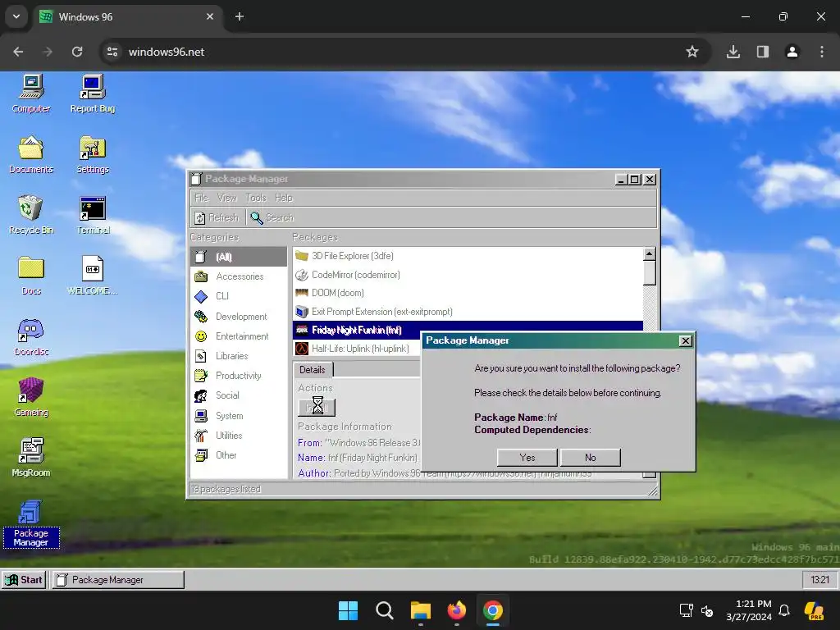
Task: Open the Documents folder icon
Action: 31,155
